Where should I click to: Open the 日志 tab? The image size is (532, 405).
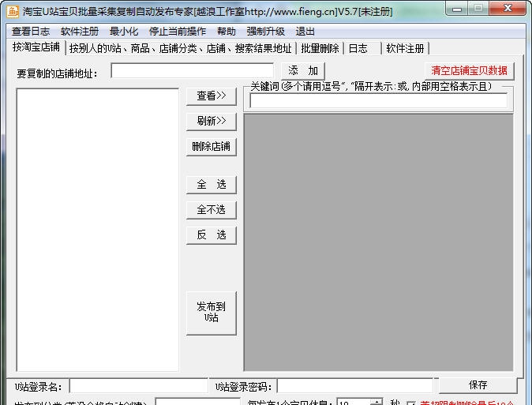click(x=363, y=48)
